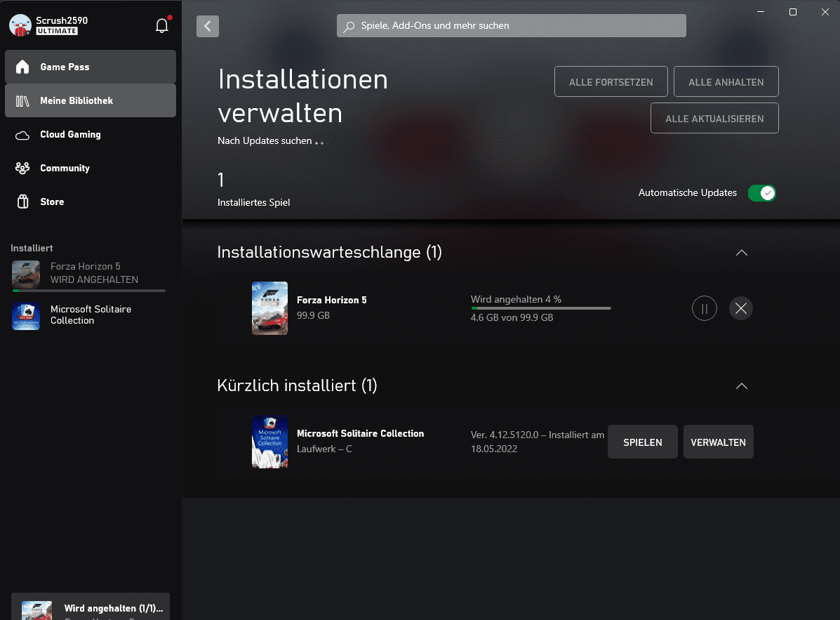Click 'Ver. 4.12.5120.0' version text
This screenshot has width=840, height=620.
[x=504, y=435]
